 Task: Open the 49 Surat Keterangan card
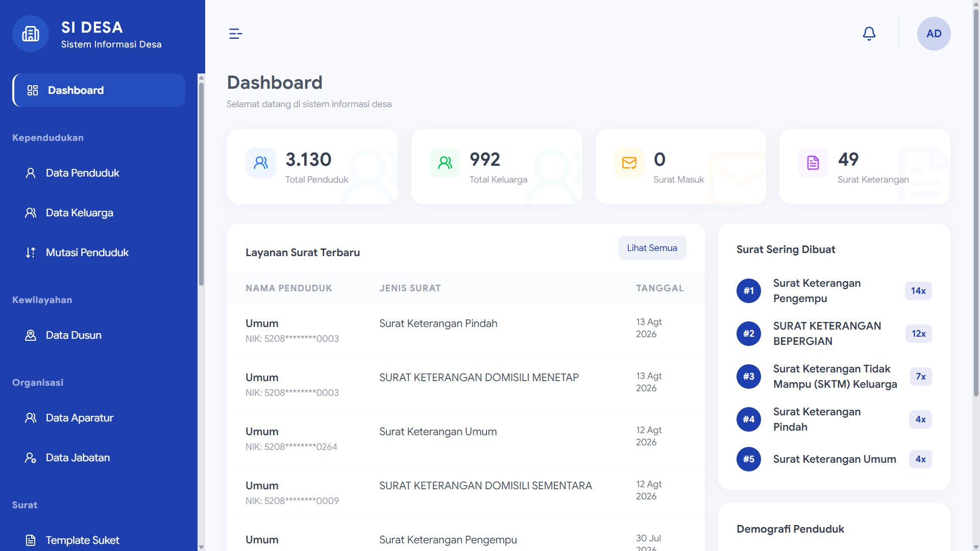865,166
